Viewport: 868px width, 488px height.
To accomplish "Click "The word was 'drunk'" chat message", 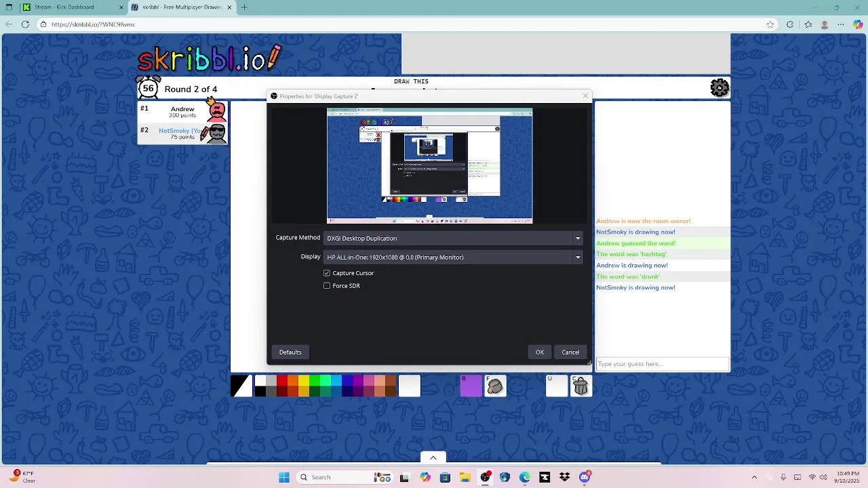I will (628, 277).
